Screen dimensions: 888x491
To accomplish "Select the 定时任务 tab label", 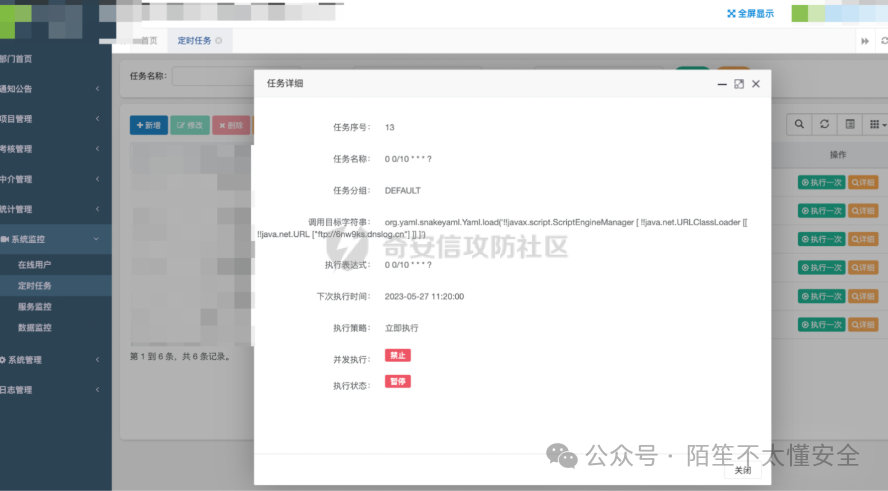I will click(x=194, y=41).
